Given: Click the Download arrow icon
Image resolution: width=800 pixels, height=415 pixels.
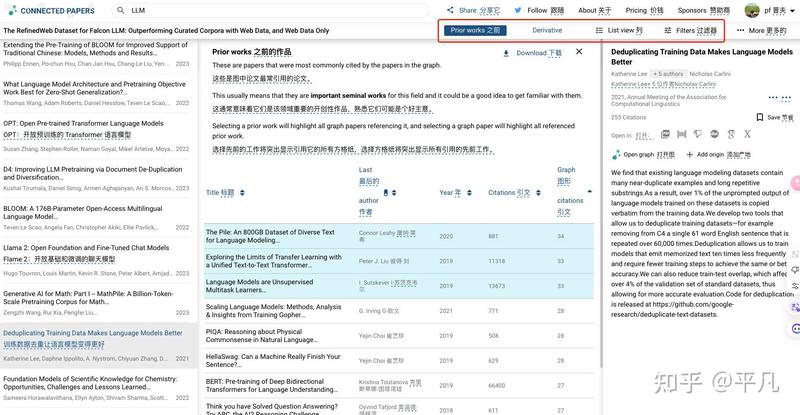Looking at the screenshot, I should 506,53.
